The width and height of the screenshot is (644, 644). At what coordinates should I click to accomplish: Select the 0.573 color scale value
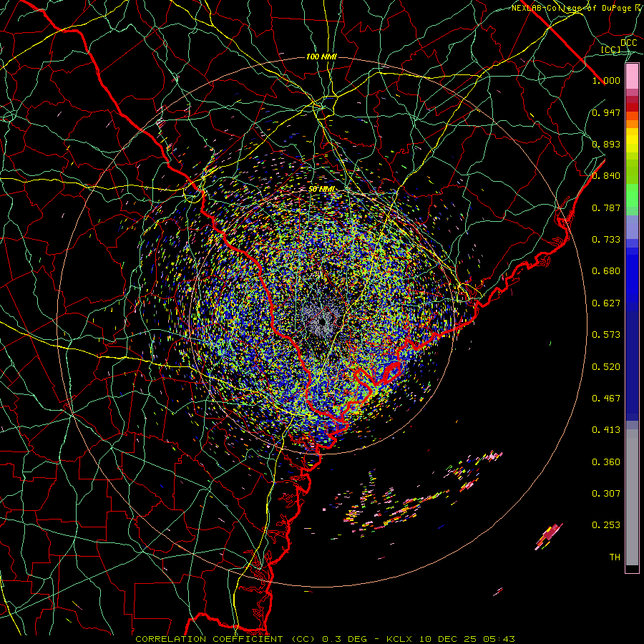point(606,335)
